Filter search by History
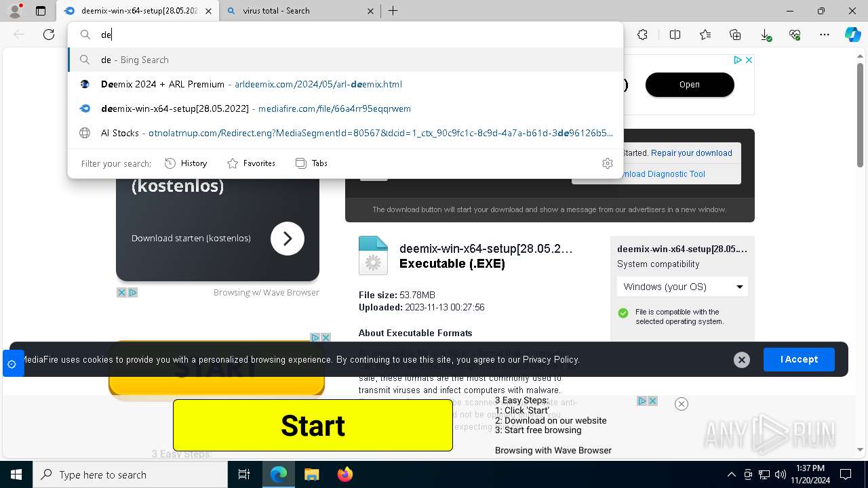This screenshot has height=488, width=868. tap(186, 163)
